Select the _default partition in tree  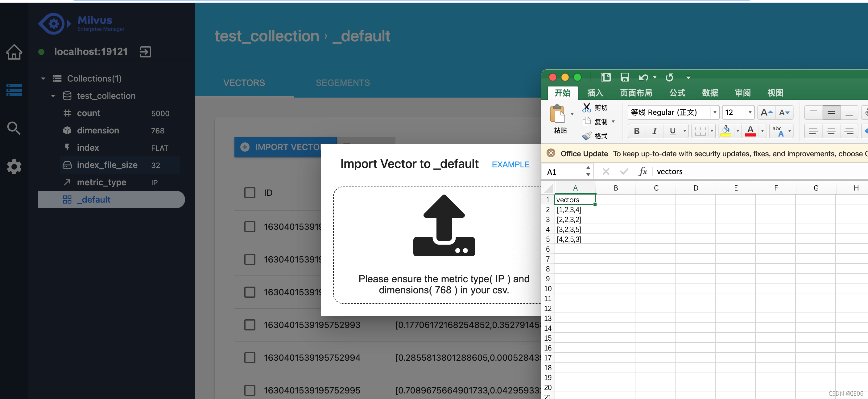point(112,199)
